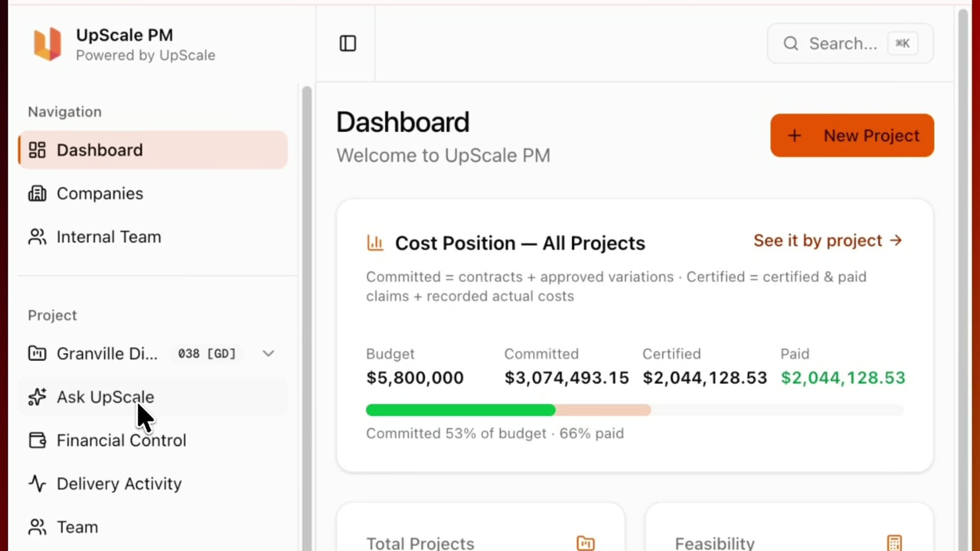Click the Certified amount under Certified label

click(704, 378)
